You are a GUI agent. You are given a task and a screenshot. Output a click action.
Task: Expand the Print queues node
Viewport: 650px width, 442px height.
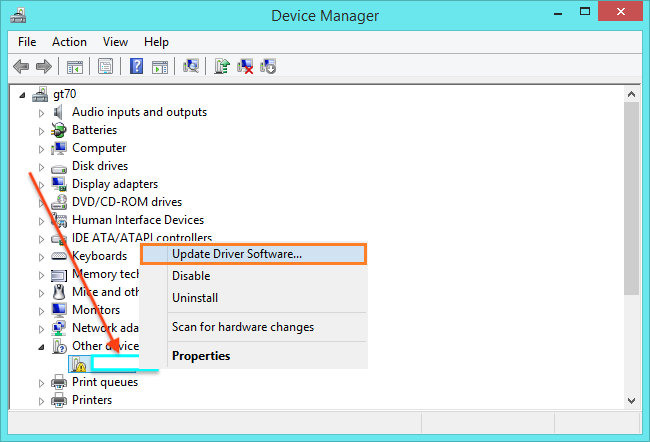click(x=41, y=384)
